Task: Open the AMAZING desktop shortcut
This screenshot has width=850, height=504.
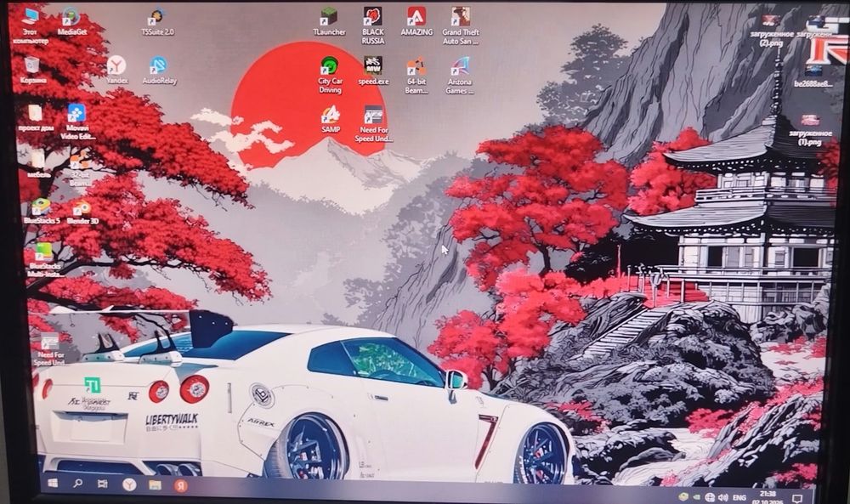Action: 416,22
